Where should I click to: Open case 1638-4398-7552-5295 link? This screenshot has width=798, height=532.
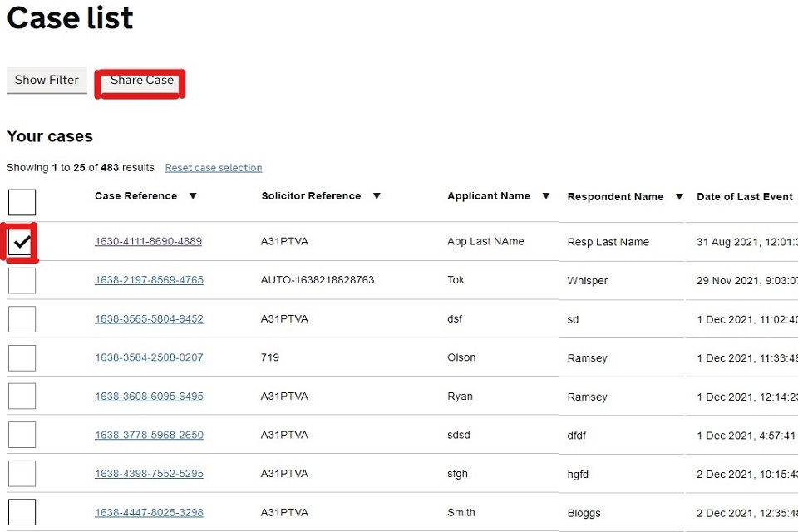pyautogui.click(x=149, y=474)
